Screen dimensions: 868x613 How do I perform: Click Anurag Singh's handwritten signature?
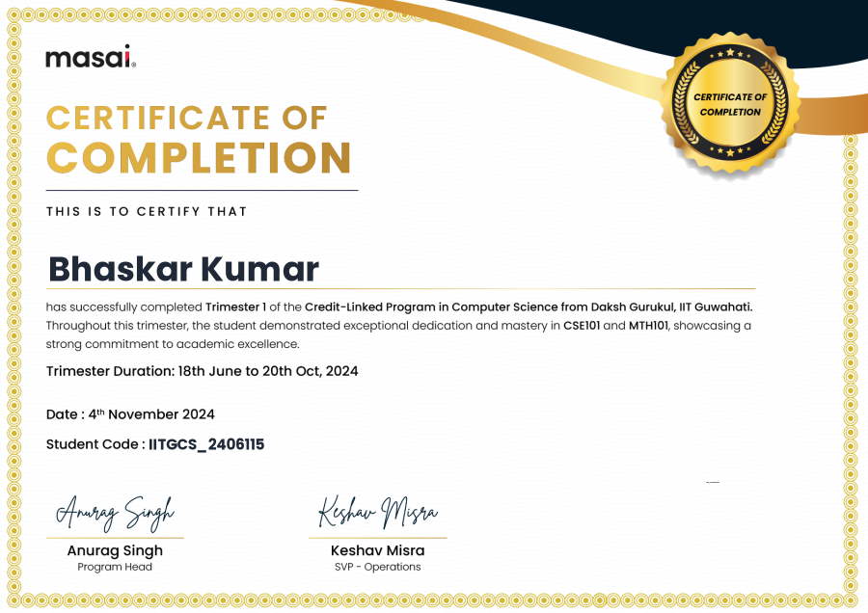pyautogui.click(x=115, y=512)
